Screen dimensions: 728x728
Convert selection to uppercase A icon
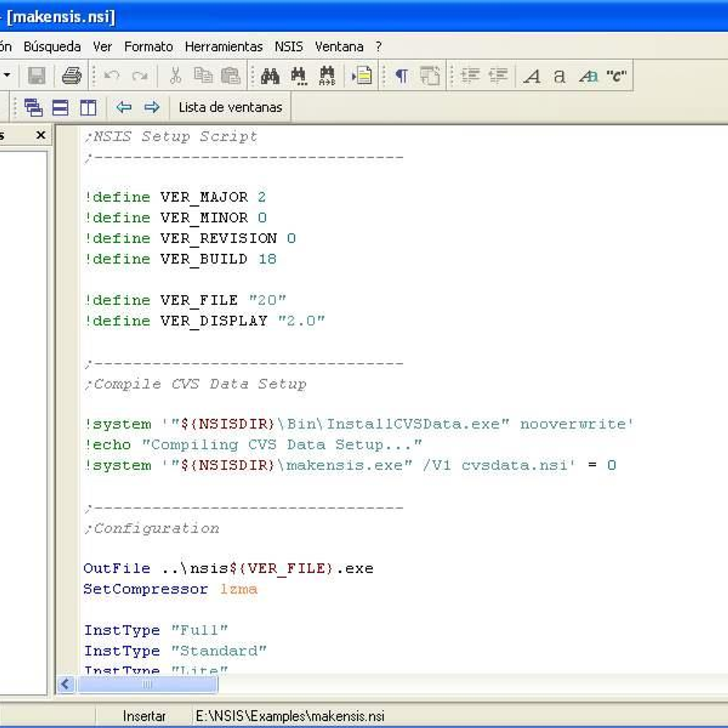[532, 76]
